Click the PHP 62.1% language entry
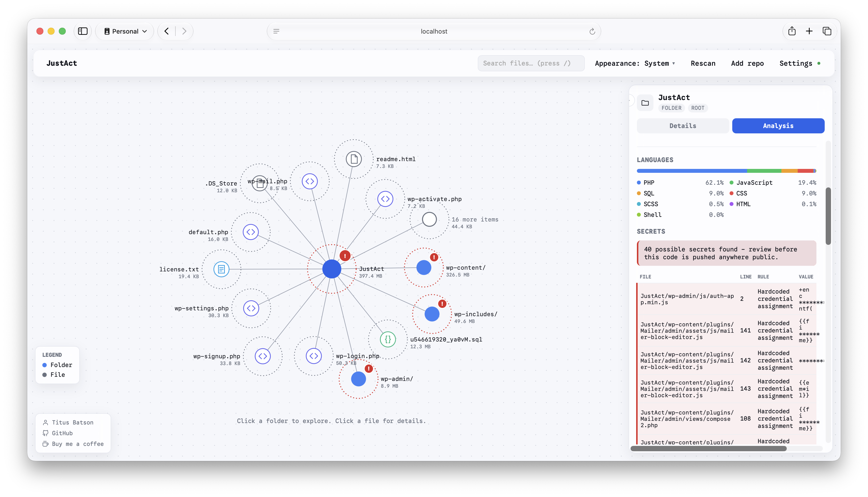The image size is (868, 497). click(x=680, y=183)
